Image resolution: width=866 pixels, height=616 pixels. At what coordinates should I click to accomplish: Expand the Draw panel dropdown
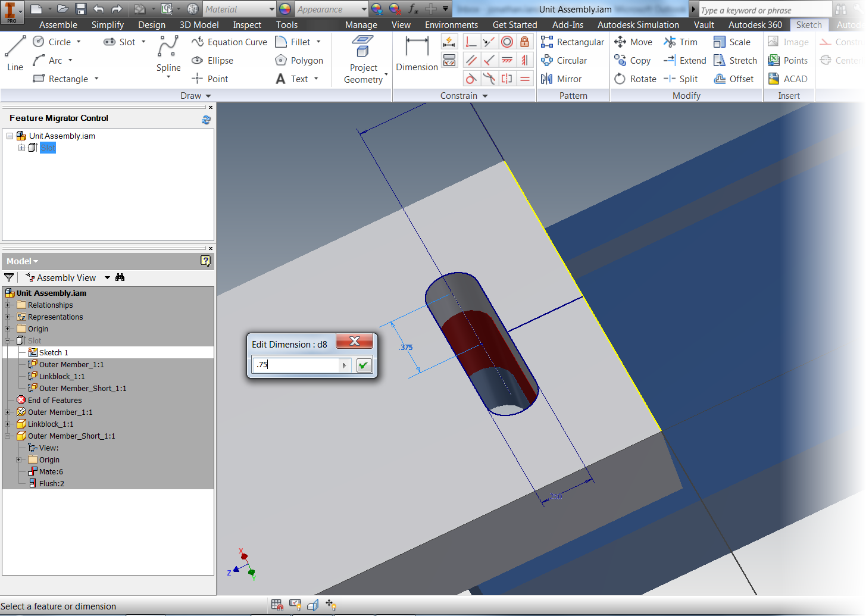(x=208, y=96)
